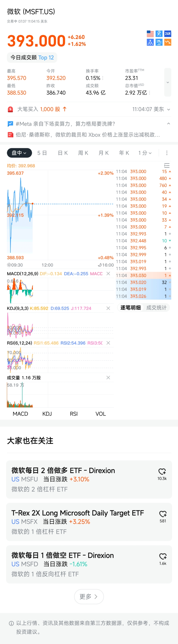Open the three-dot chart settings menu
The width and height of the screenshot is (178, 644).
pyautogui.click(x=167, y=153)
